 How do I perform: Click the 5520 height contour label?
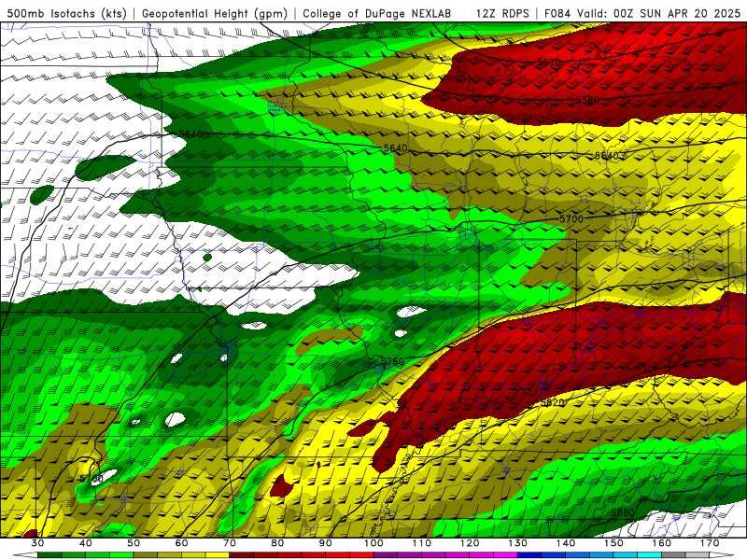[x=549, y=63]
